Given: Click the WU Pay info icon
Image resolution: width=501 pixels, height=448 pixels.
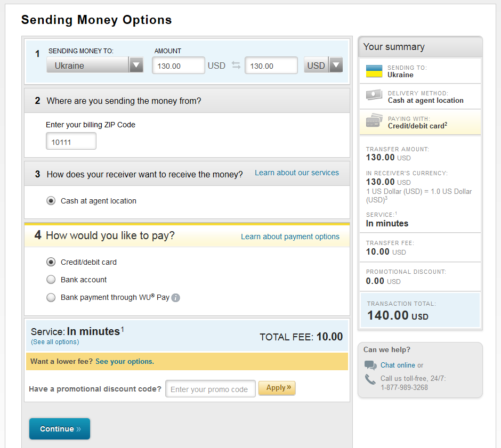Looking at the screenshot, I should pyautogui.click(x=176, y=298).
